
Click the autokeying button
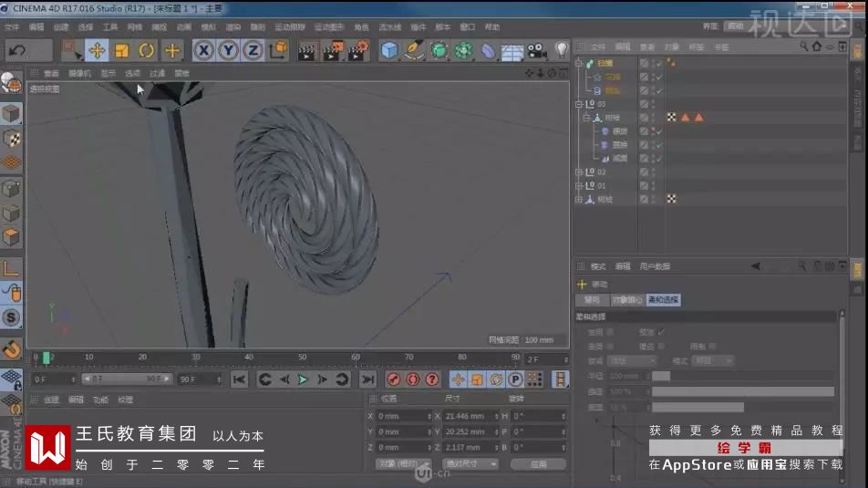tap(413, 379)
